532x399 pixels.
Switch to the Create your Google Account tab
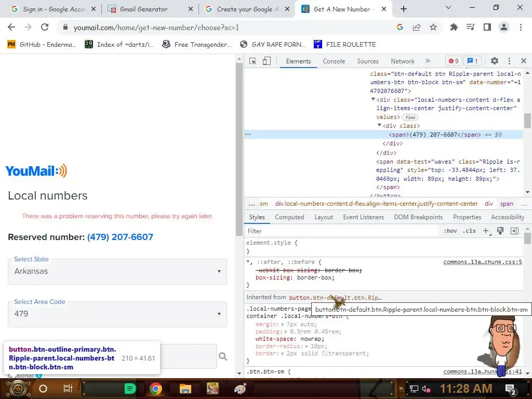(x=247, y=9)
